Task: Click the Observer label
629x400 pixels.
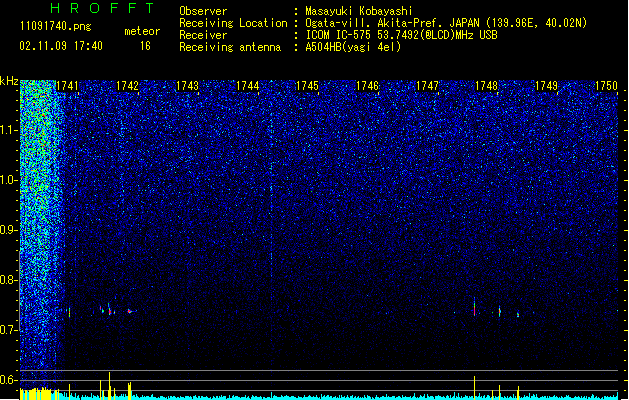Action: tap(203, 11)
